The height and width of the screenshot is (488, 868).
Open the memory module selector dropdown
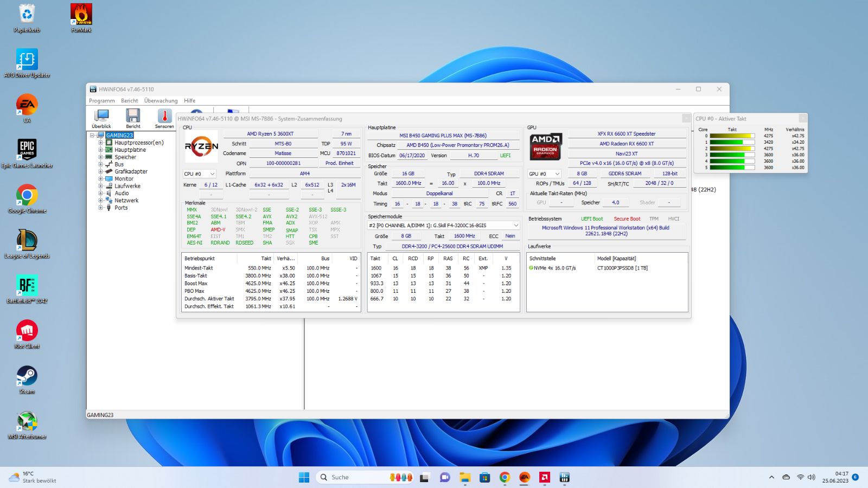(444, 226)
